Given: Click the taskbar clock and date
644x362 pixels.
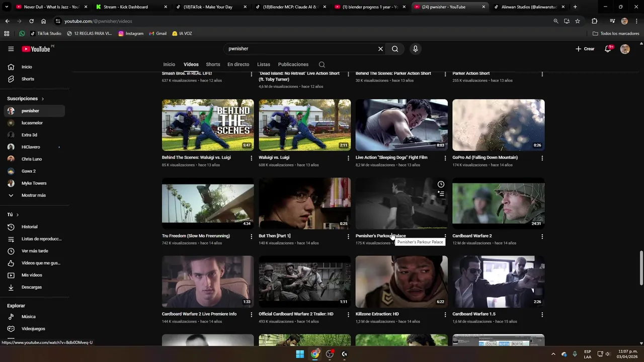Looking at the screenshot, I should 628,354.
